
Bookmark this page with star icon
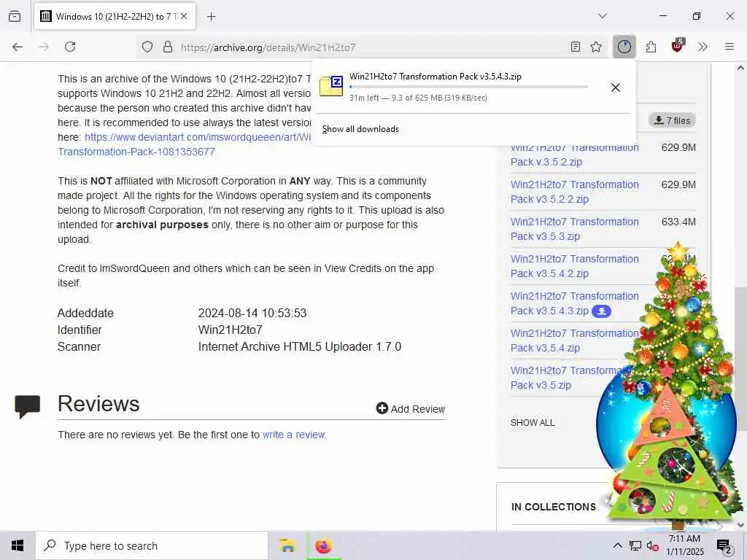tap(596, 47)
